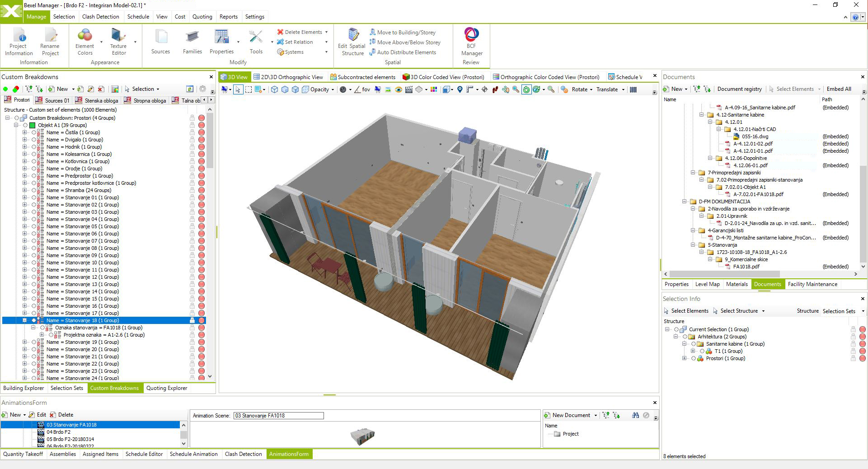The width and height of the screenshot is (868, 469).
Task: Collapse the D-FM DOKUMENTACIJA folder
Action: click(685, 202)
